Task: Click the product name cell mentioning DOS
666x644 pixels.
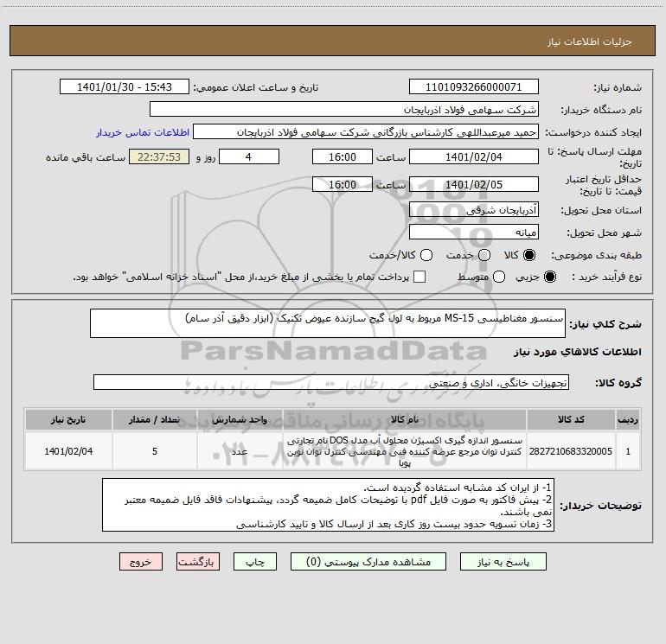Action: [x=405, y=451]
